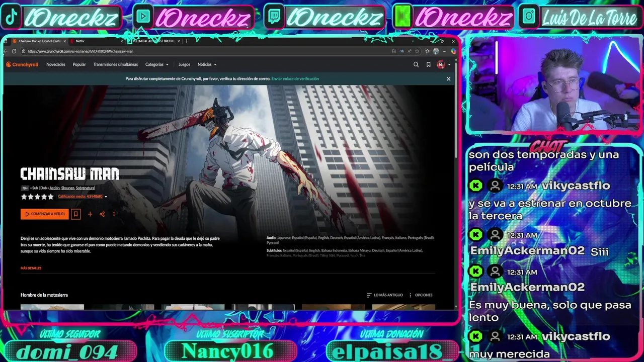Open the browser Copilot sidebar icon
Image resolution: width=644 pixels, height=362 pixels.
coord(453,51)
